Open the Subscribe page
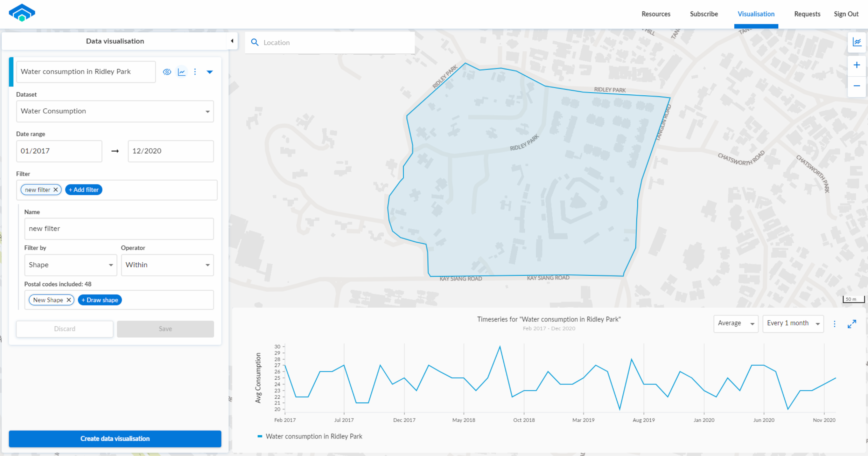The width and height of the screenshot is (868, 456). click(x=704, y=14)
